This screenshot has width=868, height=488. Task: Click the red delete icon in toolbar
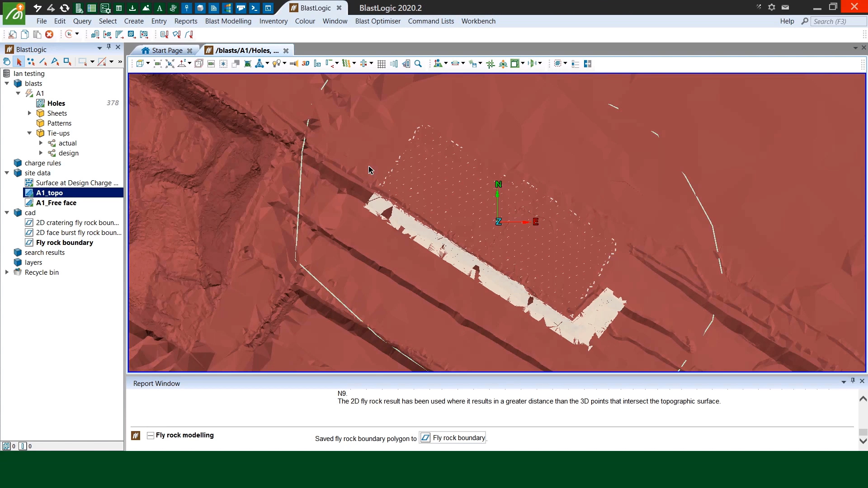coord(49,34)
